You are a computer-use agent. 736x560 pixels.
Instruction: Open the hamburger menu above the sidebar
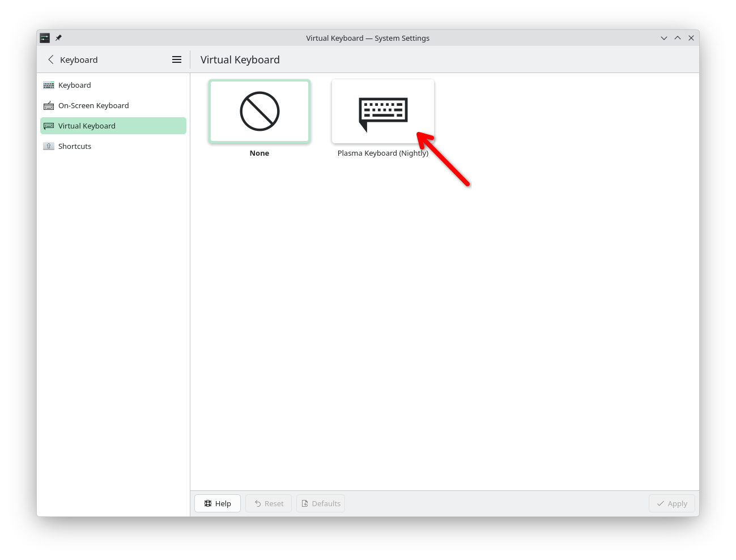point(176,59)
